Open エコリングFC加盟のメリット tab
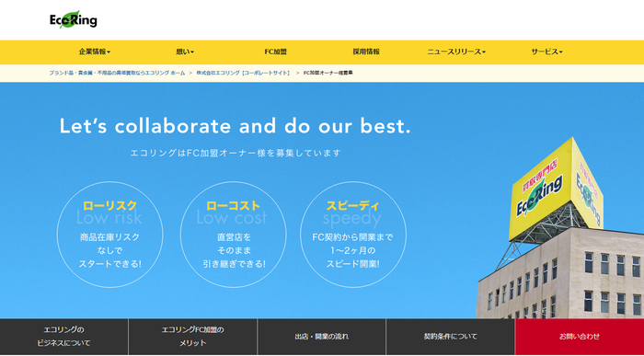This screenshot has width=644, height=356. pos(193,337)
